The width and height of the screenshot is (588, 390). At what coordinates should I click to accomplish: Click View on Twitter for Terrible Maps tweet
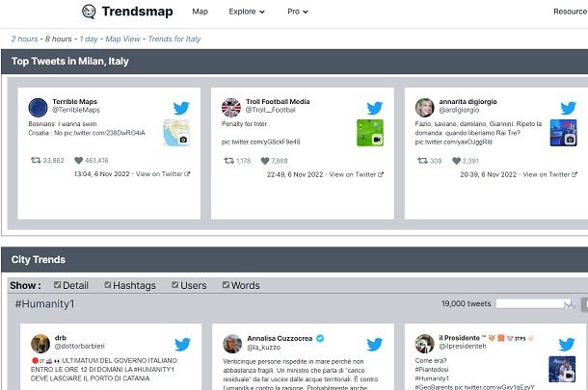(x=163, y=174)
